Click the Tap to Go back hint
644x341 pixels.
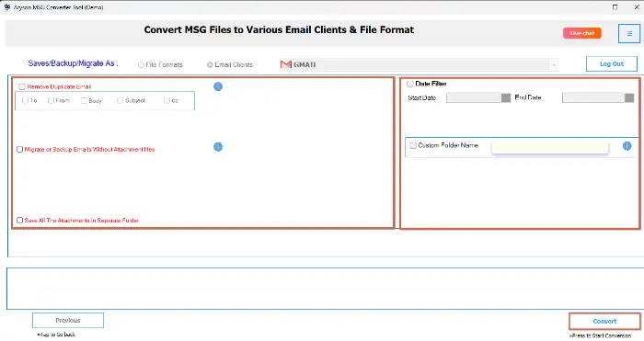56,335
